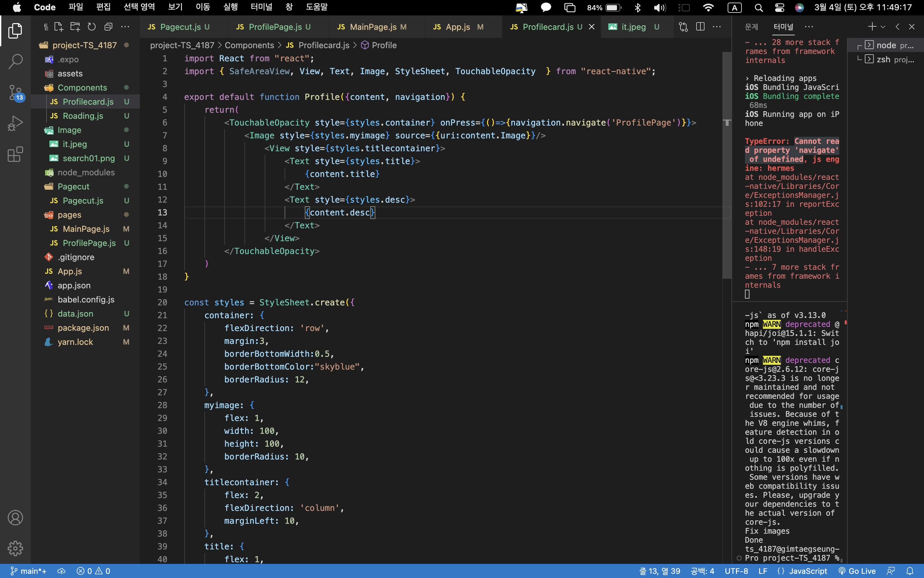Screen dimensions: 924x578
Task: Open the Run and Debug view
Action: pos(15,123)
